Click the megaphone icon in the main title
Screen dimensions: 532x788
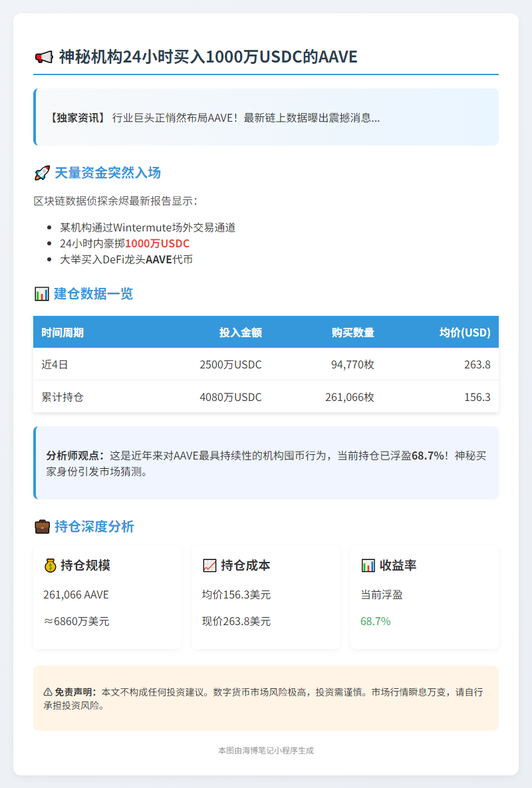pyautogui.click(x=45, y=57)
